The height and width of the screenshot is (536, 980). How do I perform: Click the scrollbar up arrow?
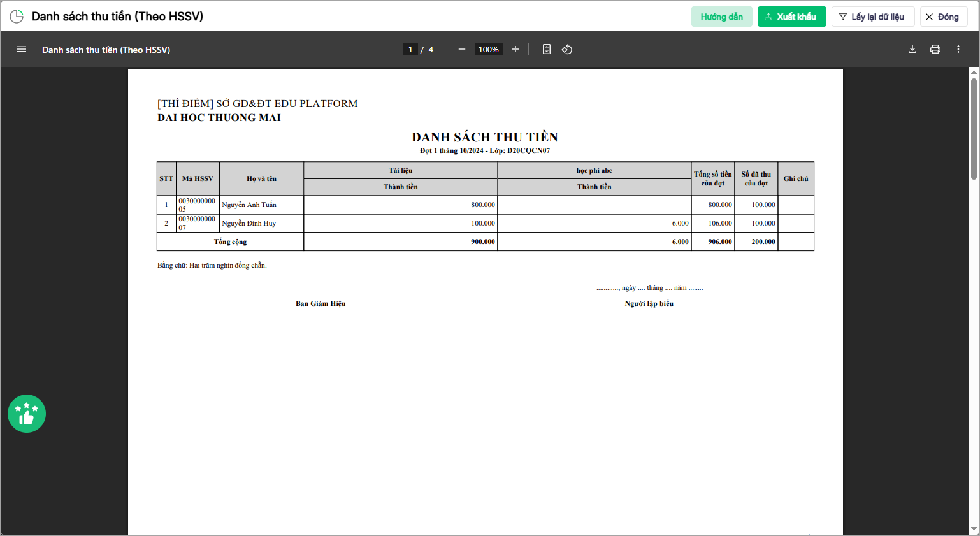coord(974,72)
